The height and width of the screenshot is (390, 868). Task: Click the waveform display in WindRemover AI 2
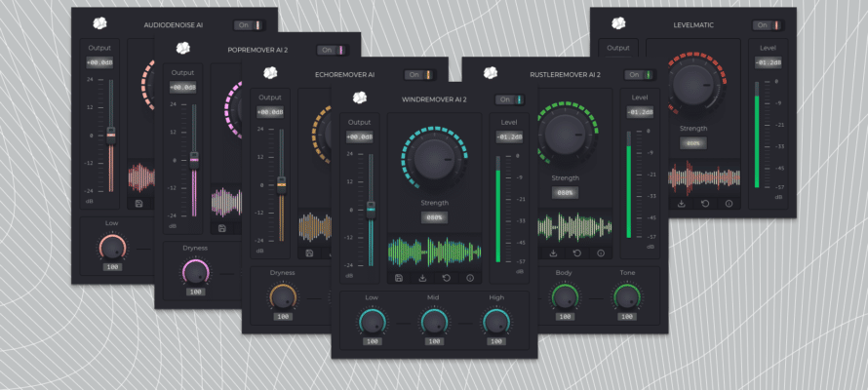[x=435, y=252]
